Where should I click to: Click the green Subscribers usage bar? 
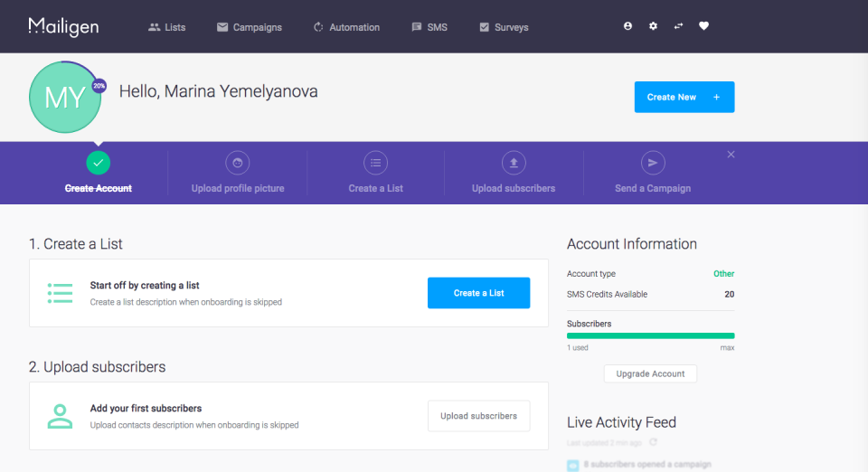(x=650, y=335)
